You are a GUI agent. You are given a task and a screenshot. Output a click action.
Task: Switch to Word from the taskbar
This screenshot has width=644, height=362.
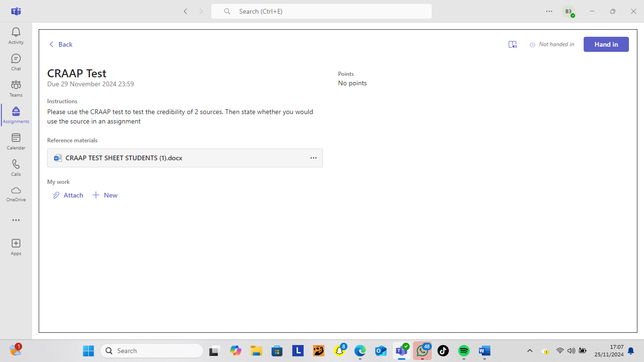(485, 351)
